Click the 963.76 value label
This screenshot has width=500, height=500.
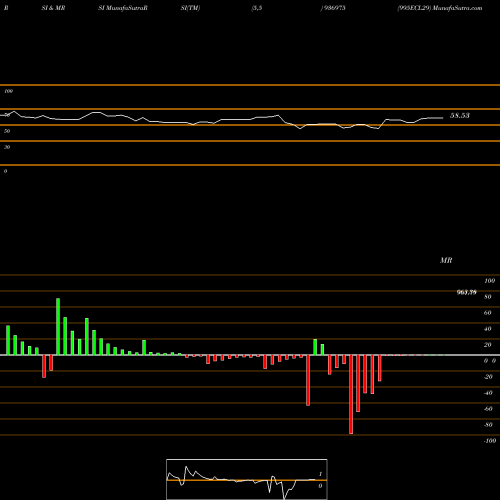point(466,292)
